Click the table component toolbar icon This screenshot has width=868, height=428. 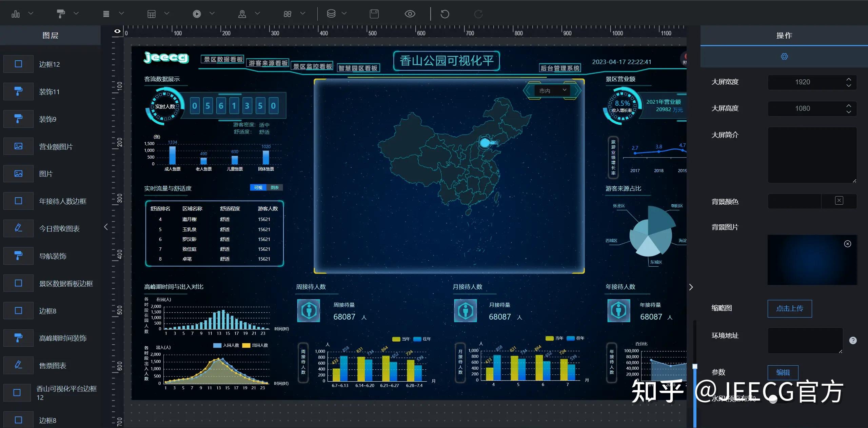pyautogui.click(x=152, y=14)
